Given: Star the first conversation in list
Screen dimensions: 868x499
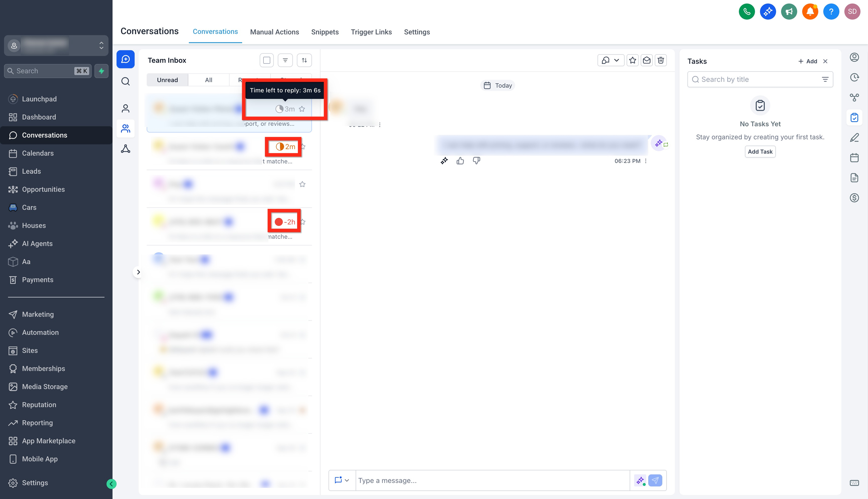Looking at the screenshot, I should (x=302, y=109).
